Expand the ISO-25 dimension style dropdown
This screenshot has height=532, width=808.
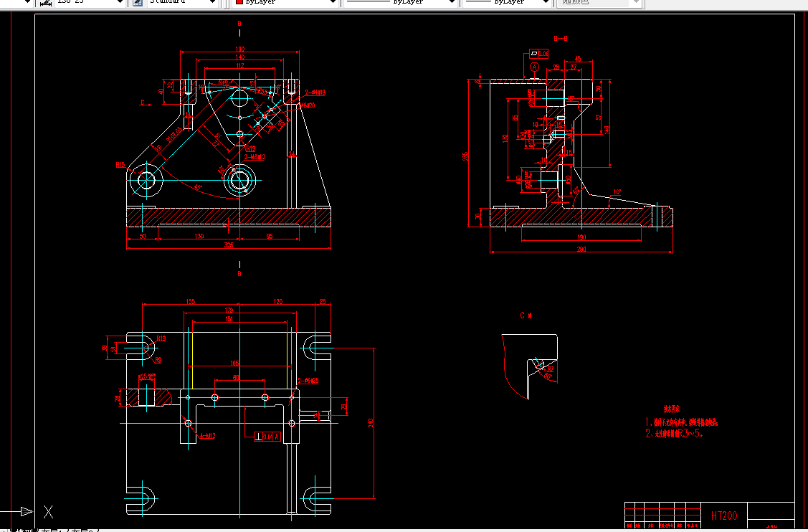point(120,2)
